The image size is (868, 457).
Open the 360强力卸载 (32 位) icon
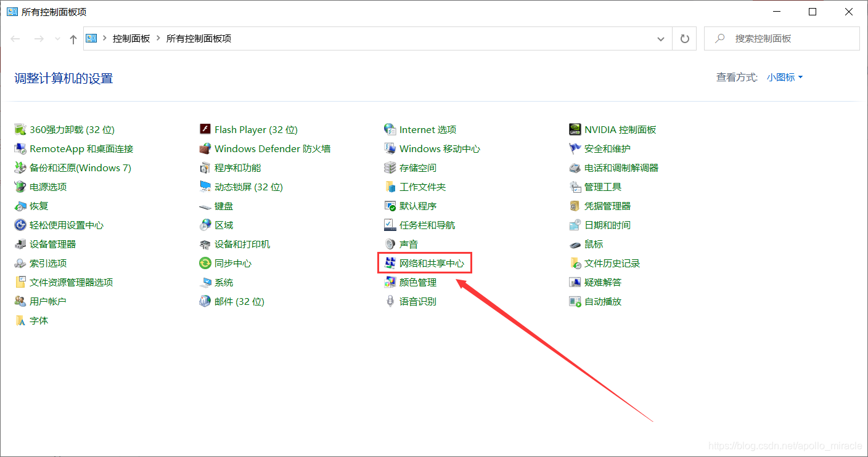pos(20,129)
